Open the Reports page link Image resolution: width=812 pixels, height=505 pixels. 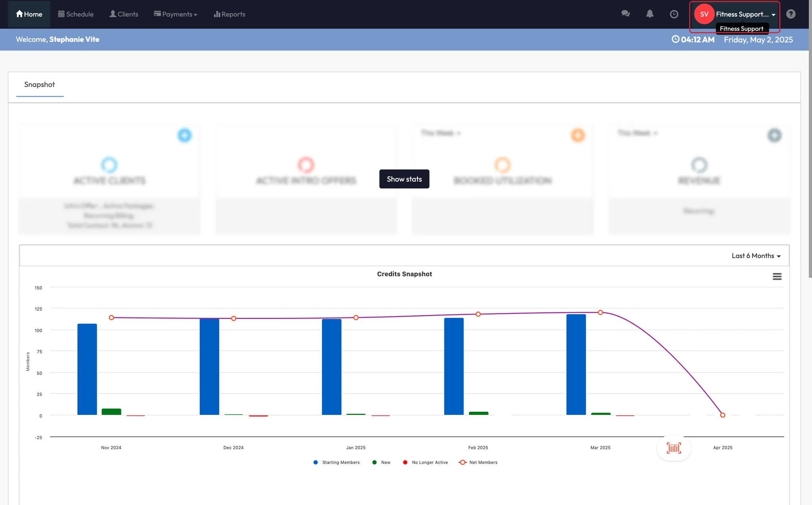230,14
